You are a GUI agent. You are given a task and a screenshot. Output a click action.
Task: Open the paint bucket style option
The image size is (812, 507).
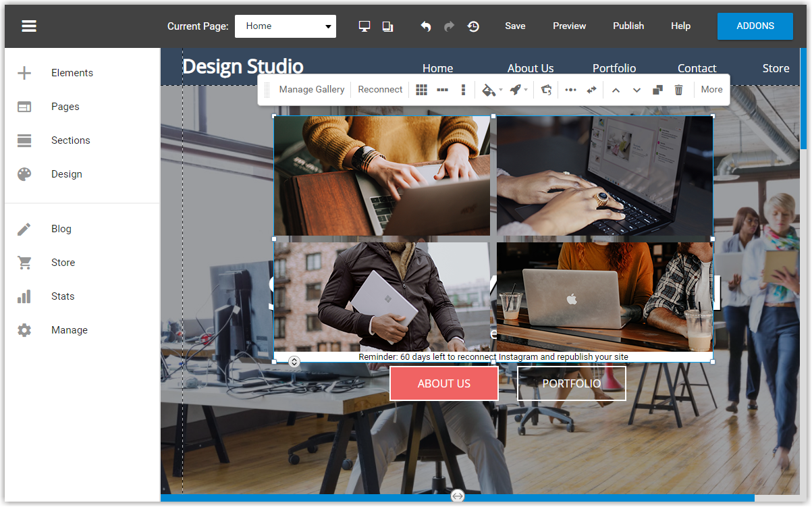point(489,90)
